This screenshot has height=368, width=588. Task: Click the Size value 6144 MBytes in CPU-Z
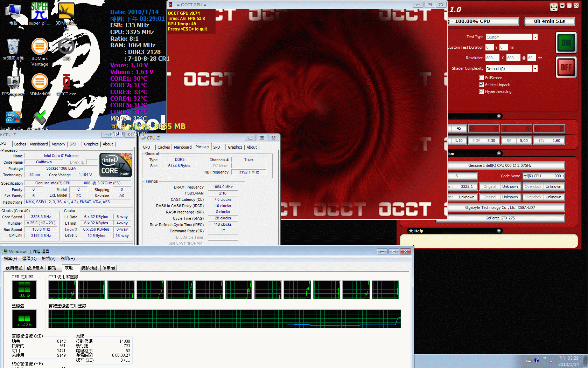coord(179,166)
